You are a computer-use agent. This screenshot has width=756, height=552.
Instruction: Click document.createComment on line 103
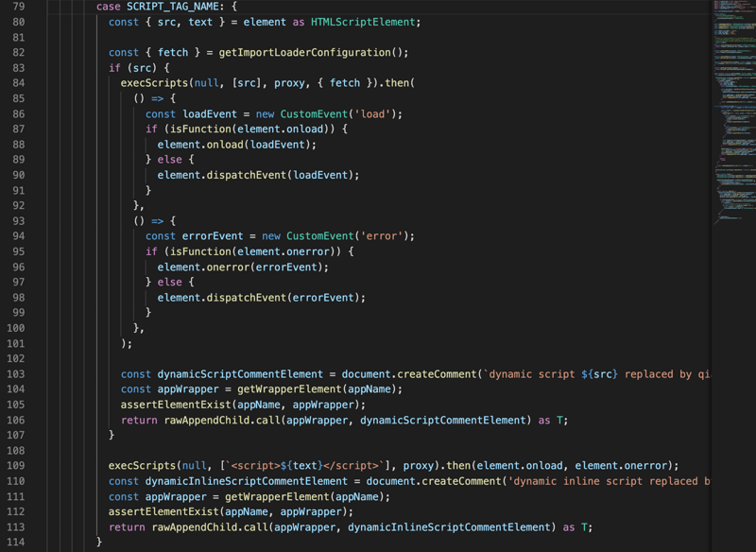[x=409, y=374]
